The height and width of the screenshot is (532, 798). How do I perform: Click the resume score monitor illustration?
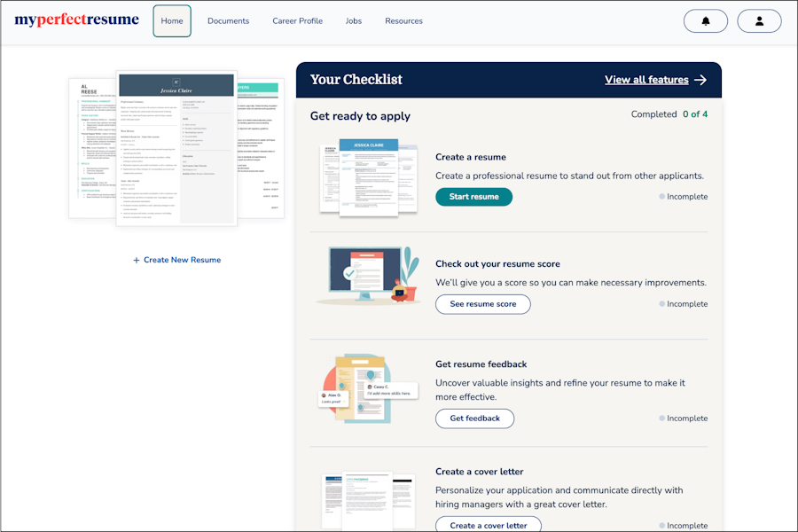[x=369, y=276]
